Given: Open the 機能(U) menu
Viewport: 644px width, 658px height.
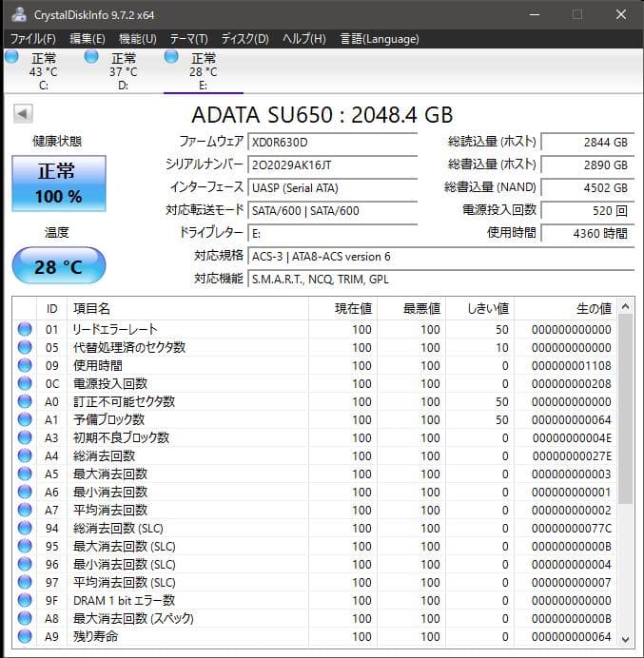Looking at the screenshot, I should click(137, 39).
